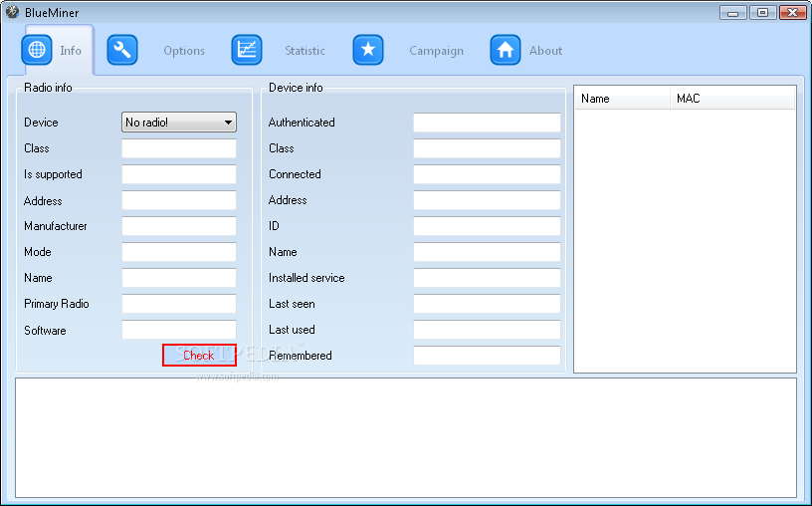
Task: Click the Authenticated field
Action: click(x=487, y=123)
